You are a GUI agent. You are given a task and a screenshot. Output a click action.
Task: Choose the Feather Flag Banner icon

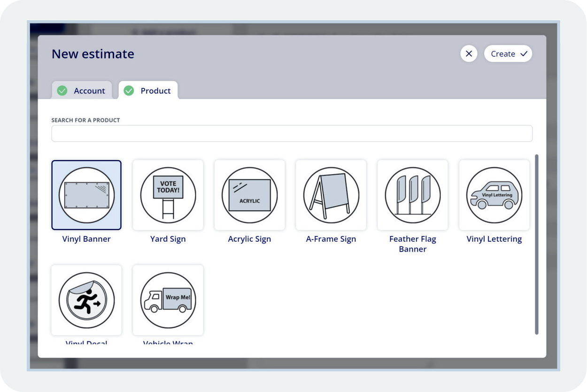[412, 195]
